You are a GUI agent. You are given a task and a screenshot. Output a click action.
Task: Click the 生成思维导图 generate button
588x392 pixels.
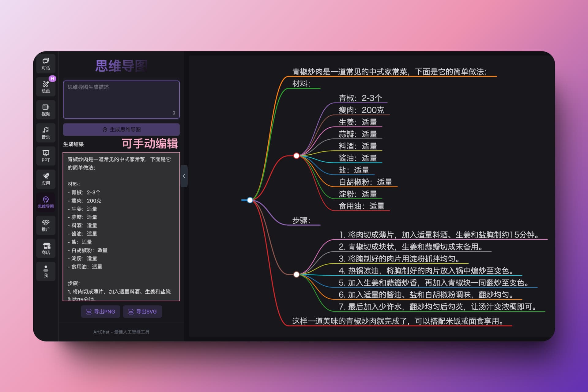coord(121,130)
